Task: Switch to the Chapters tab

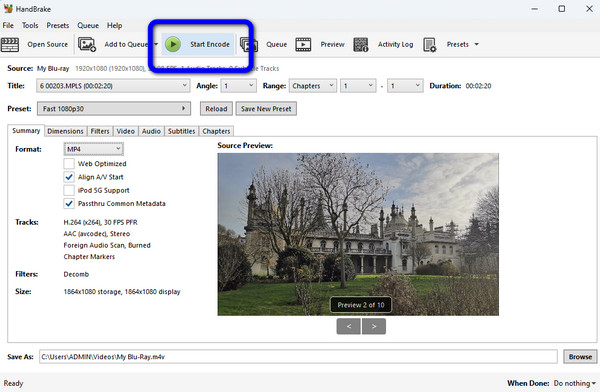Action: pos(216,131)
